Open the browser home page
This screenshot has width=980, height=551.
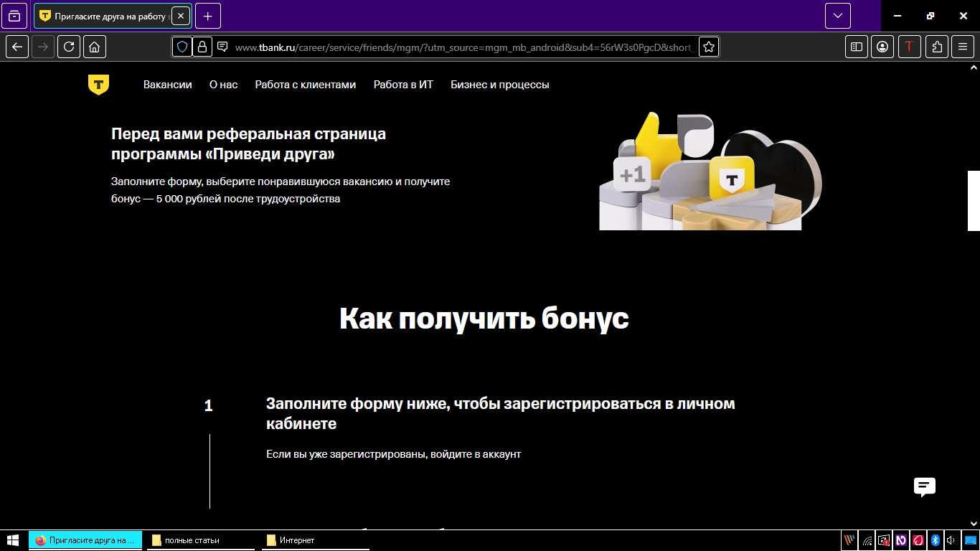pos(95,47)
